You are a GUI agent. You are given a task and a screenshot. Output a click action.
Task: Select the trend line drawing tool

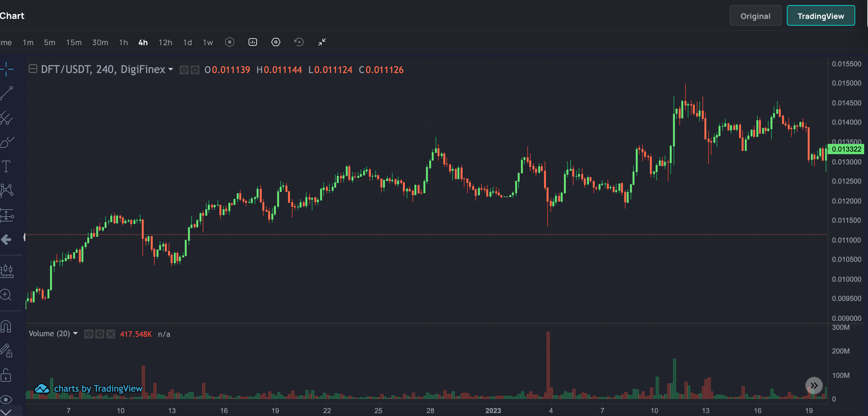tap(6, 93)
